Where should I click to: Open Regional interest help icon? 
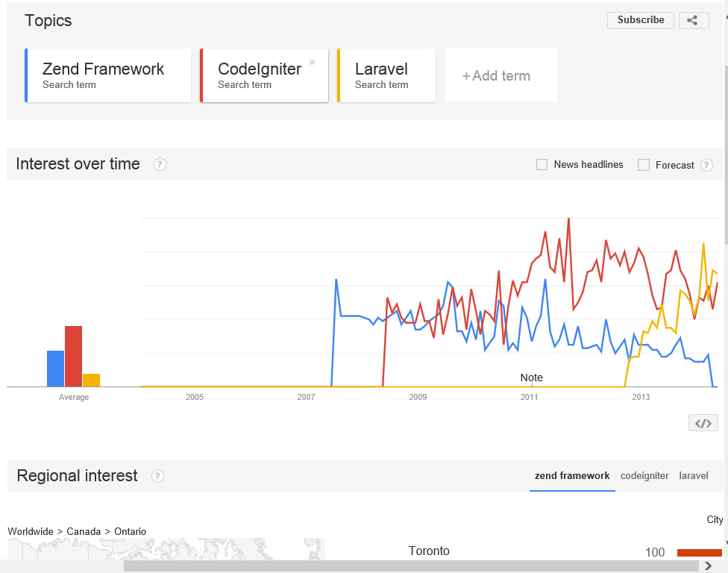[157, 476]
